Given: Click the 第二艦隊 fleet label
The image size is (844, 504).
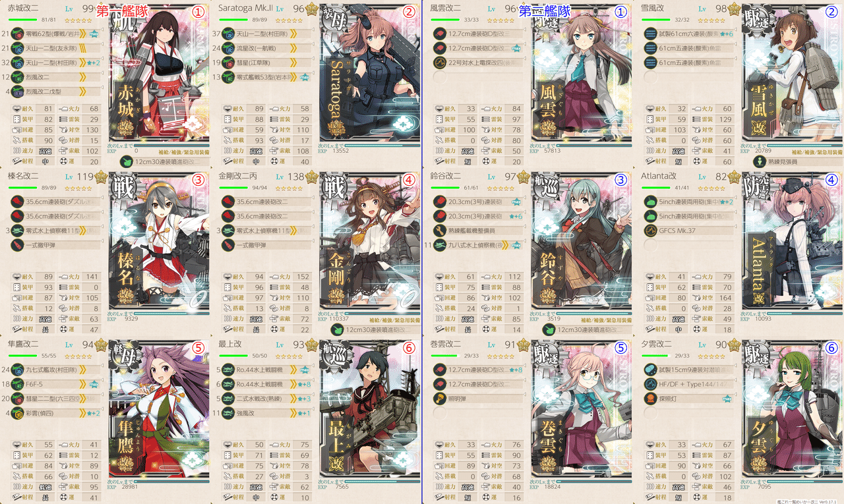Looking at the screenshot, I should pyautogui.click(x=544, y=11).
